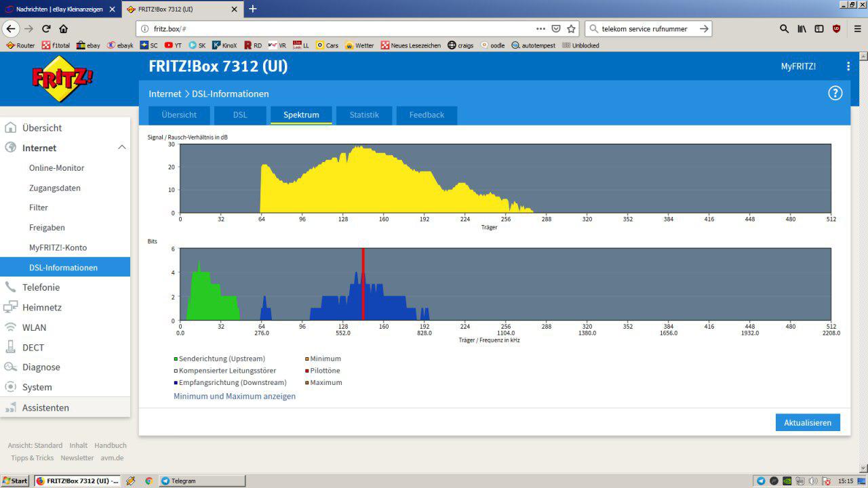
Task: Click the Chrome icon in the taskbar
Action: [x=149, y=481]
